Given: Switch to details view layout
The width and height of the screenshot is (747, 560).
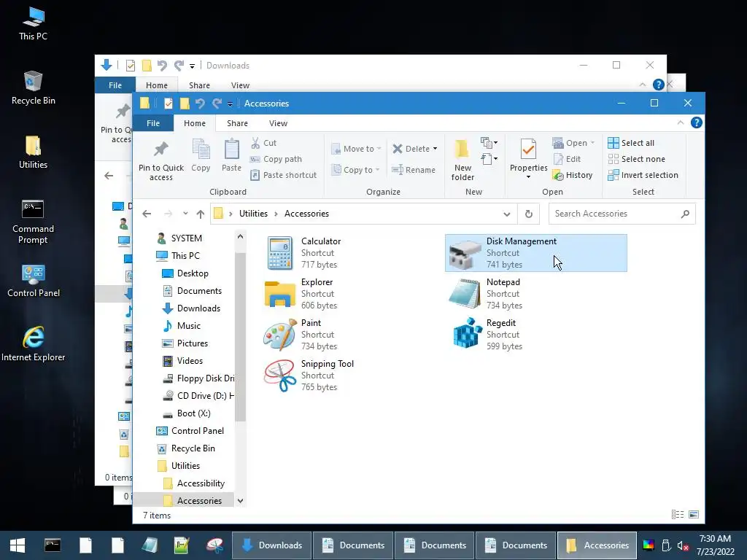Looking at the screenshot, I should pyautogui.click(x=678, y=514).
